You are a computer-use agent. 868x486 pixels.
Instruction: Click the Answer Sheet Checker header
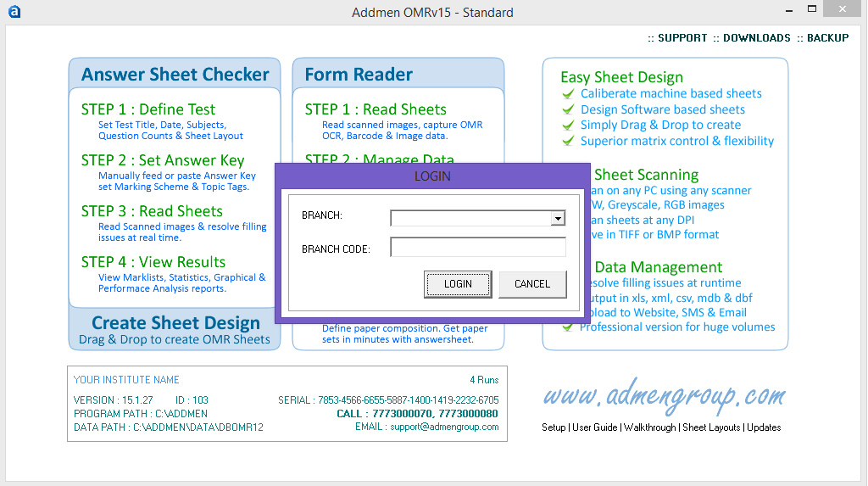pos(175,75)
